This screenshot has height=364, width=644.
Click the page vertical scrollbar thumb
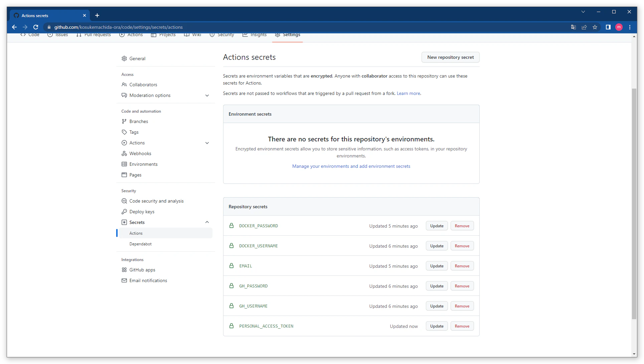pyautogui.click(x=634, y=204)
